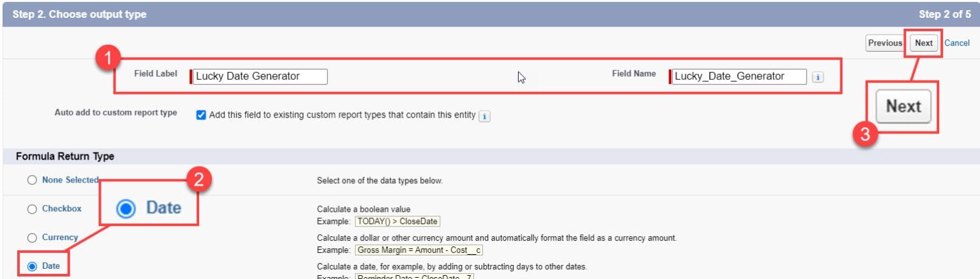This screenshot has width=980, height=279.
Task: Click the Formula Return Type section header
Action: point(65,156)
